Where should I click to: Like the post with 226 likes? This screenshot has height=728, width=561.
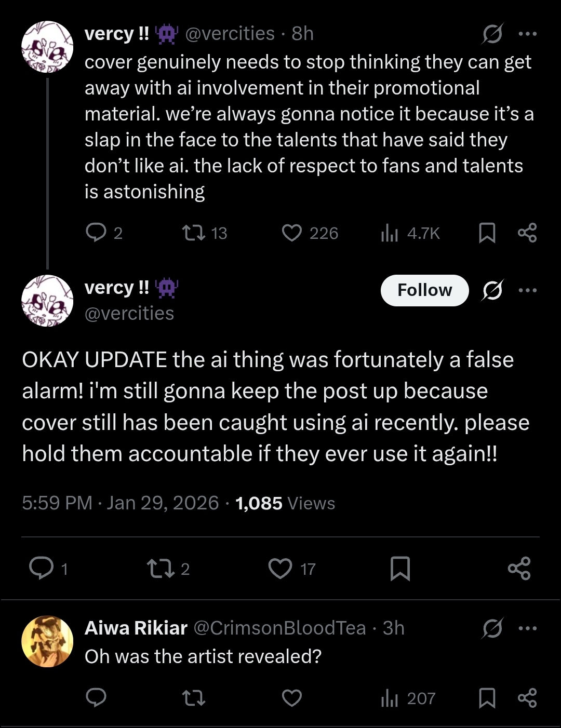[x=292, y=233]
